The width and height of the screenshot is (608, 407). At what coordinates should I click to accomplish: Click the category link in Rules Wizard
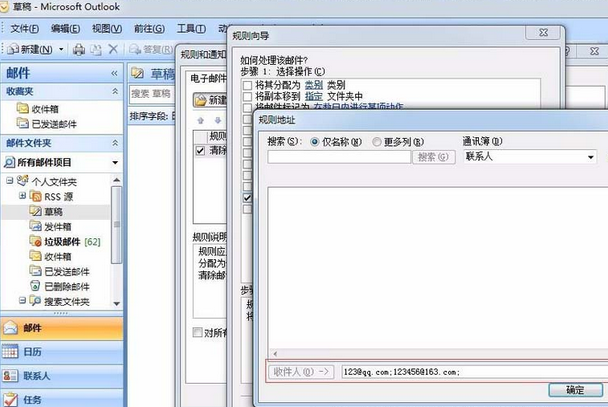point(314,85)
